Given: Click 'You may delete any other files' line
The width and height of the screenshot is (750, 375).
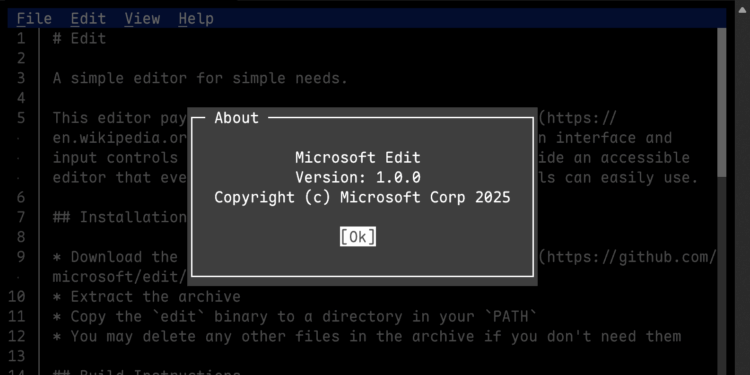Looking at the screenshot, I should [366, 336].
